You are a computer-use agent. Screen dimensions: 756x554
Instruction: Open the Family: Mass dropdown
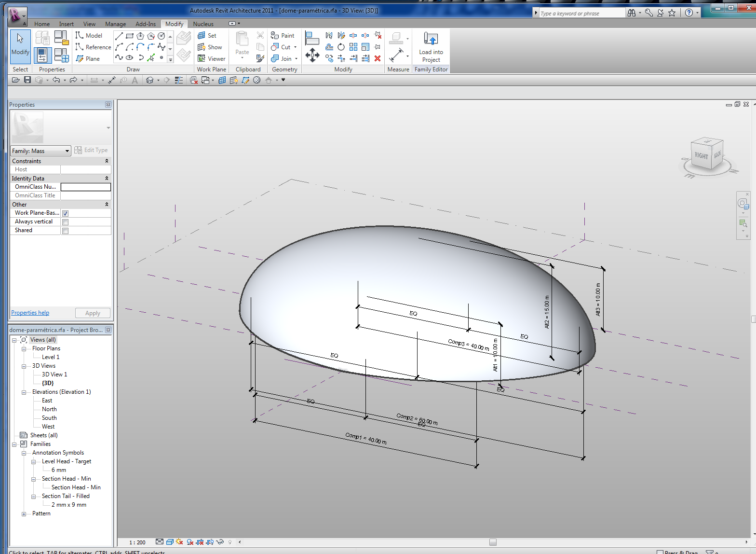(40, 151)
